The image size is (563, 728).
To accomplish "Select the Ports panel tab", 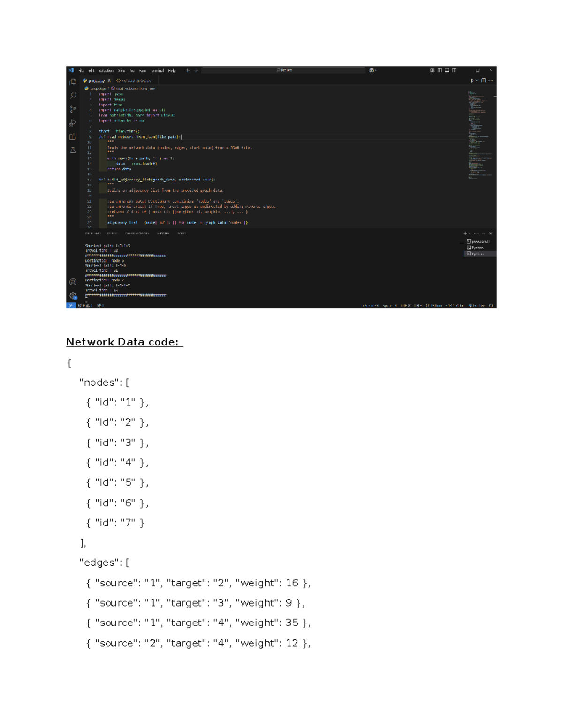I will 182,233.
